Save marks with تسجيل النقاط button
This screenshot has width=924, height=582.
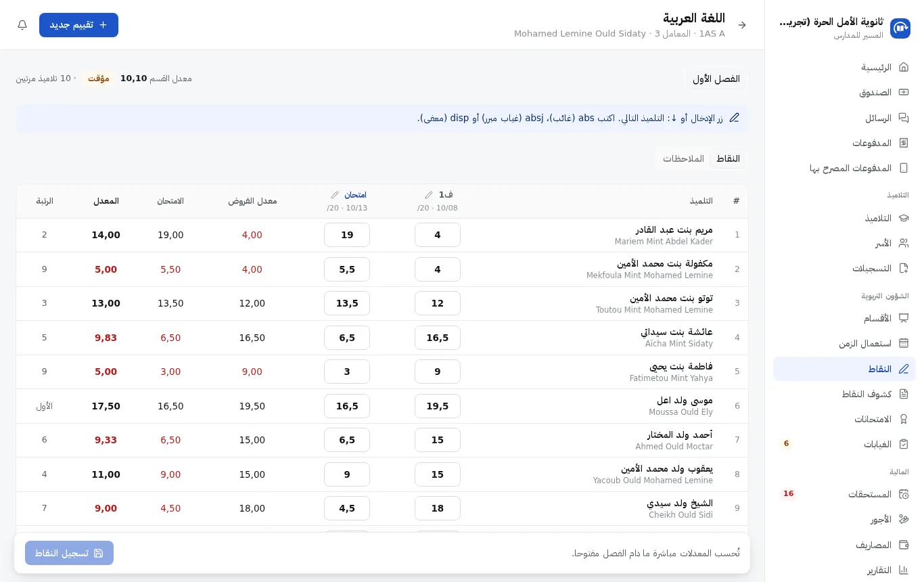coord(69,553)
